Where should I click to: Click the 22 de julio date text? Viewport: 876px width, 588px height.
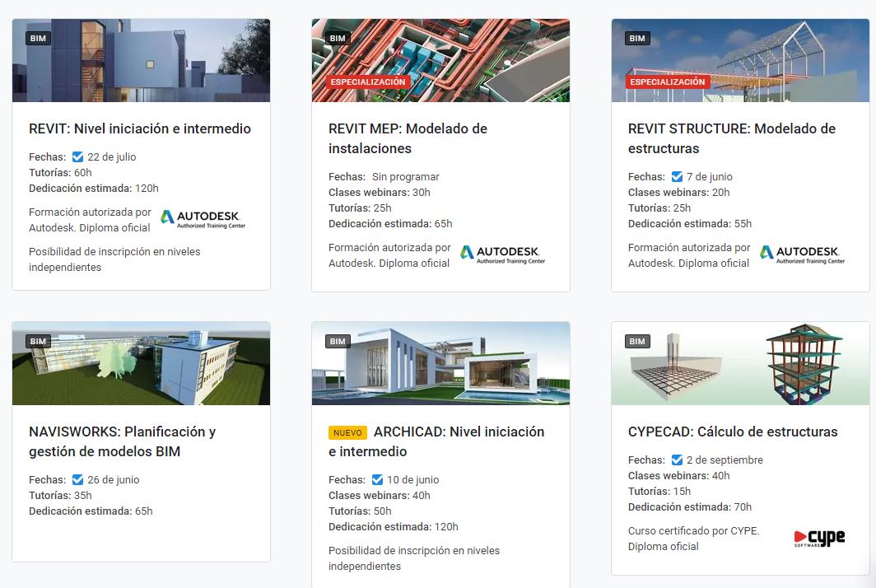click(112, 157)
